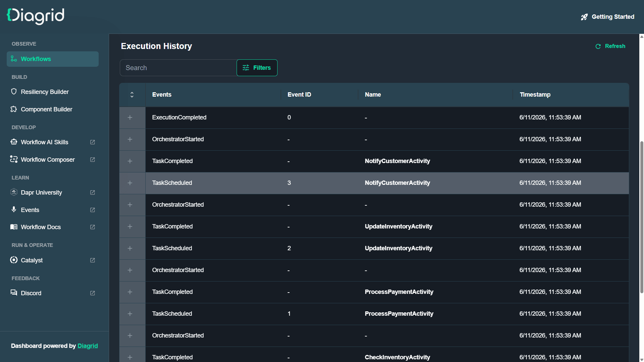Click the Events microphone icon
644x362 pixels.
coord(14,210)
